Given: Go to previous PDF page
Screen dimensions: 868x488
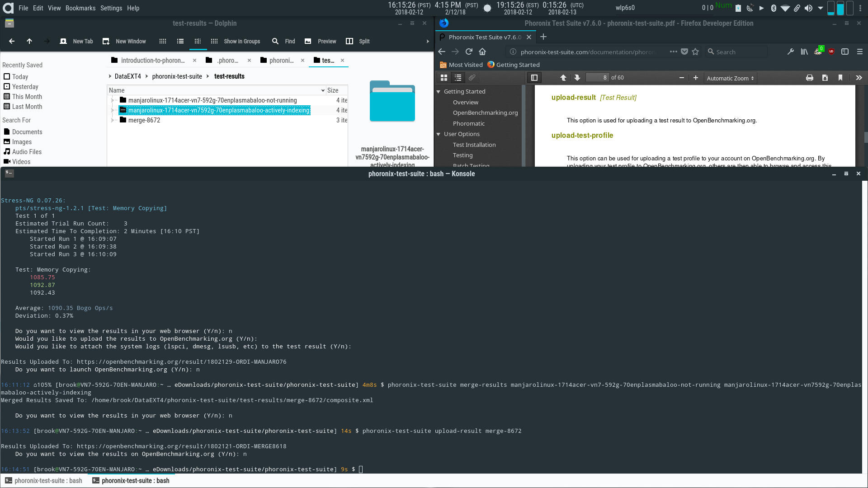Looking at the screenshot, I should click(x=563, y=78).
